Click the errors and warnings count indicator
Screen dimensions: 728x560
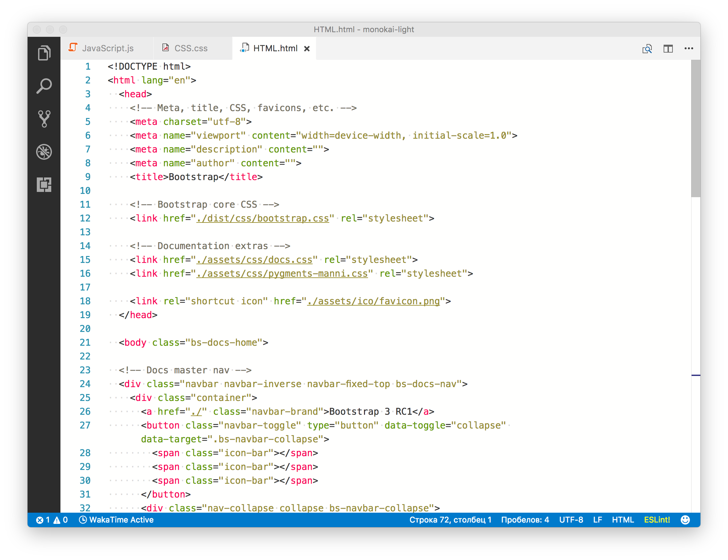tap(52, 520)
